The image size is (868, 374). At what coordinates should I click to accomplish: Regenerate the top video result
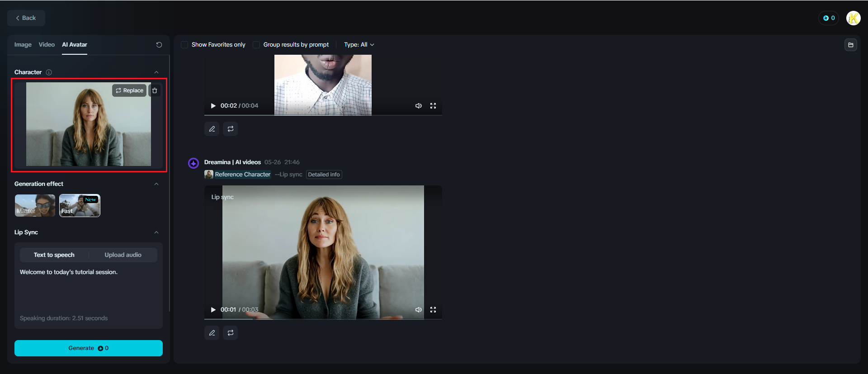231,129
